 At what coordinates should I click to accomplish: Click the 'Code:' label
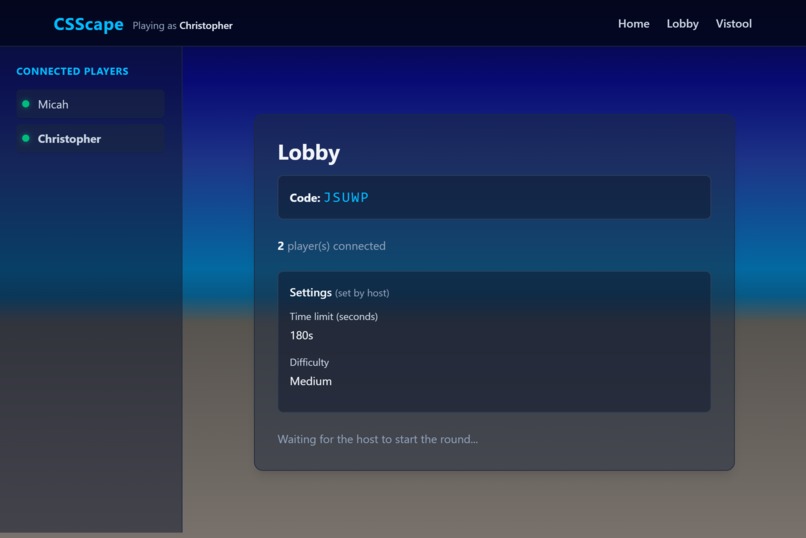305,198
